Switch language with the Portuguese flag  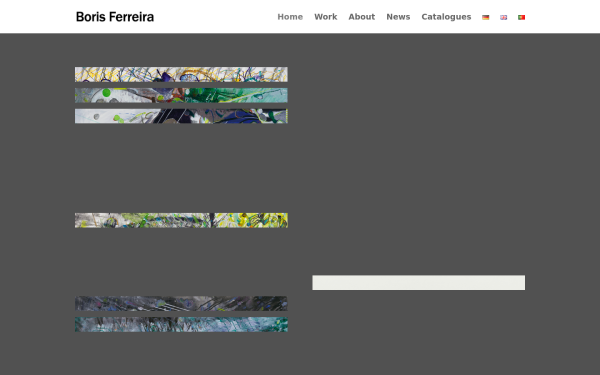coord(522,17)
